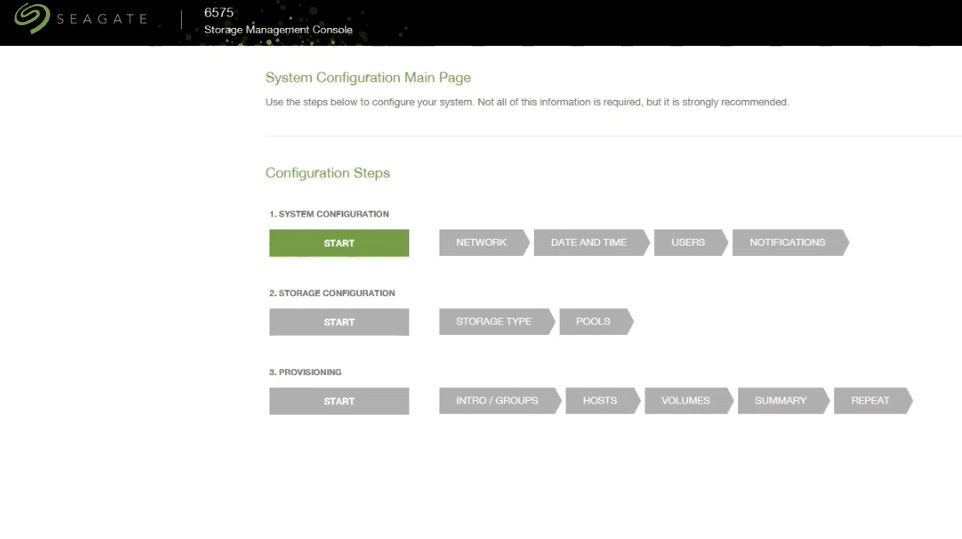Open the Intro / Groups step
Image resolution: width=962 pixels, height=539 pixels.
pyautogui.click(x=499, y=400)
